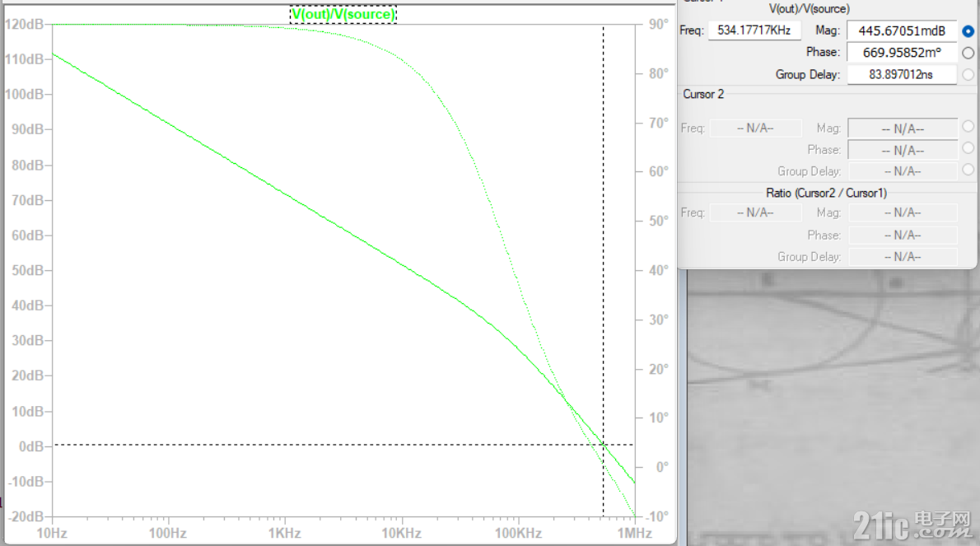The image size is (980, 546).
Task: Select the Cursor 1 Mag radio button
Action: point(968,30)
